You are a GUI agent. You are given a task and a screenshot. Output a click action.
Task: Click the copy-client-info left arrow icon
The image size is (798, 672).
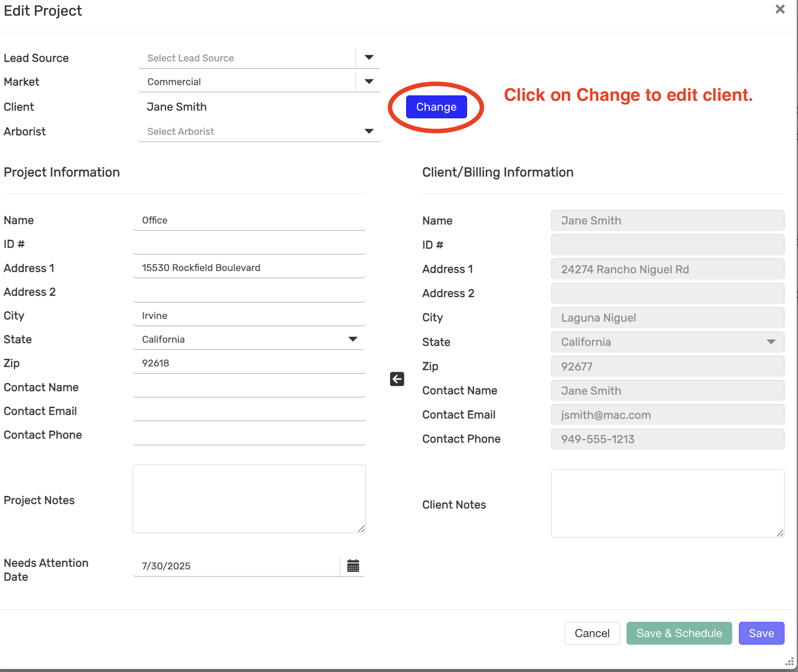pyautogui.click(x=397, y=379)
